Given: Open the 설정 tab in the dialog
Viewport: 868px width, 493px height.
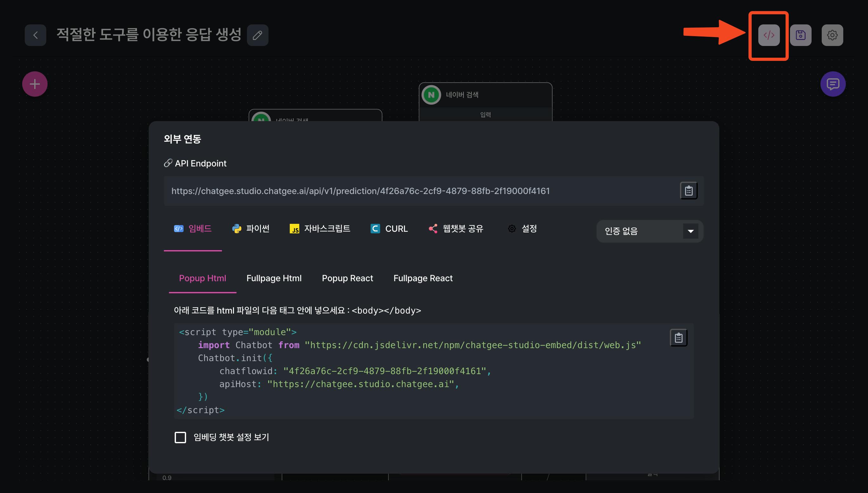Looking at the screenshot, I should (x=522, y=229).
